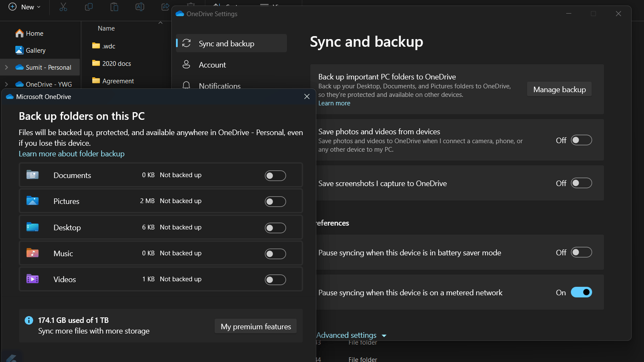The height and width of the screenshot is (362, 644).
Task: Click the Pictures folder icon in backup list
Action: [33, 201]
